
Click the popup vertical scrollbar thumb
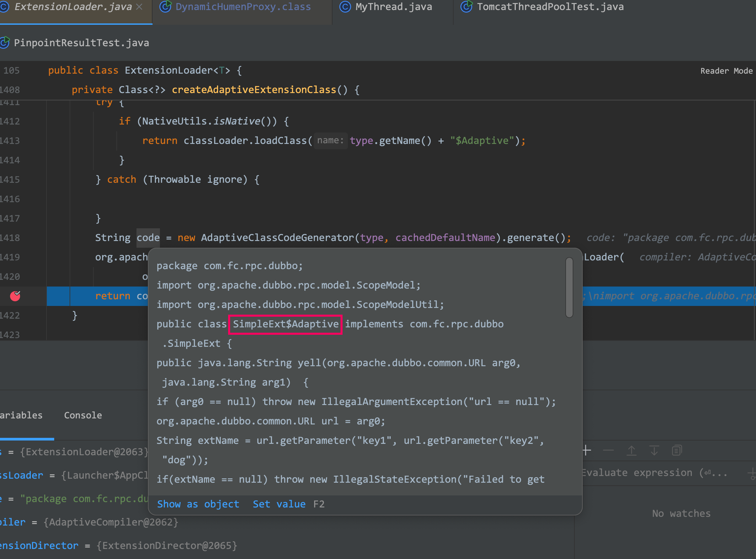tap(569, 288)
